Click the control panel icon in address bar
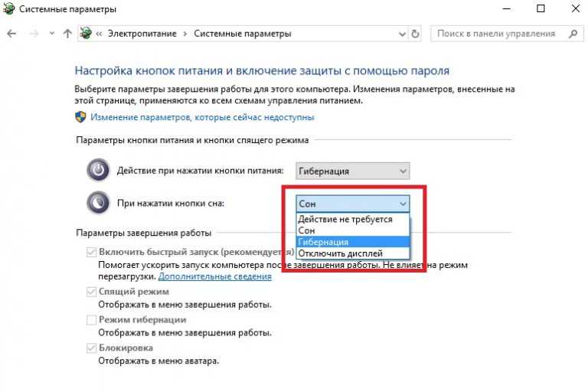 click(x=86, y=34)
